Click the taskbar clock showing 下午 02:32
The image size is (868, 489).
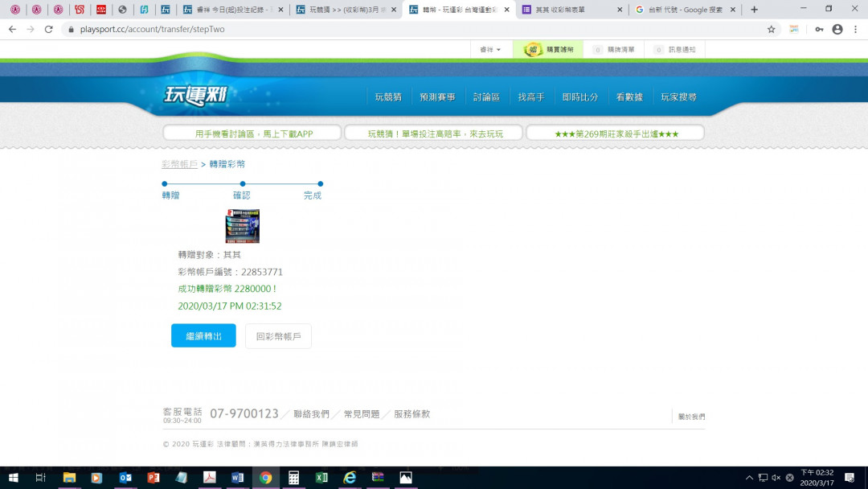(817, 478)
